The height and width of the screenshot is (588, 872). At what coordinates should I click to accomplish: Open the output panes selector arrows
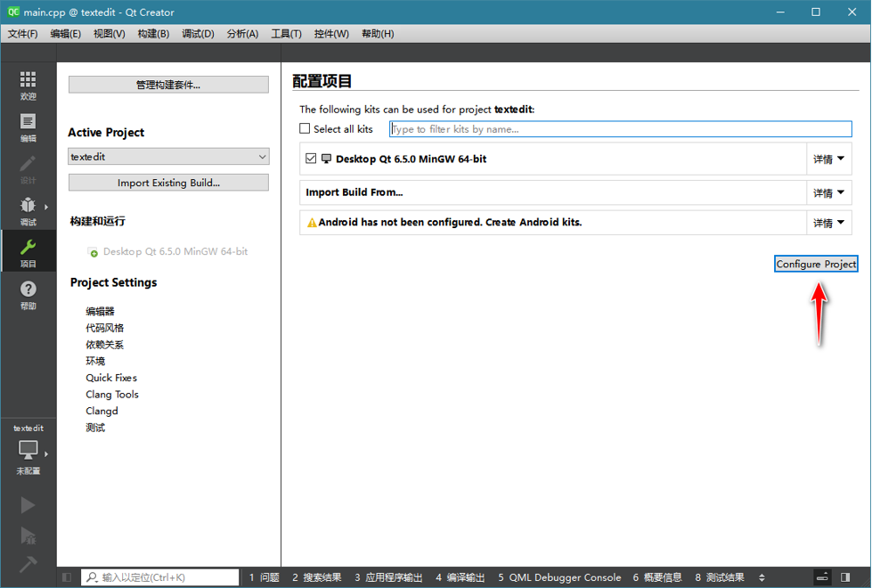pyautogui.click(x=762, y=577)
